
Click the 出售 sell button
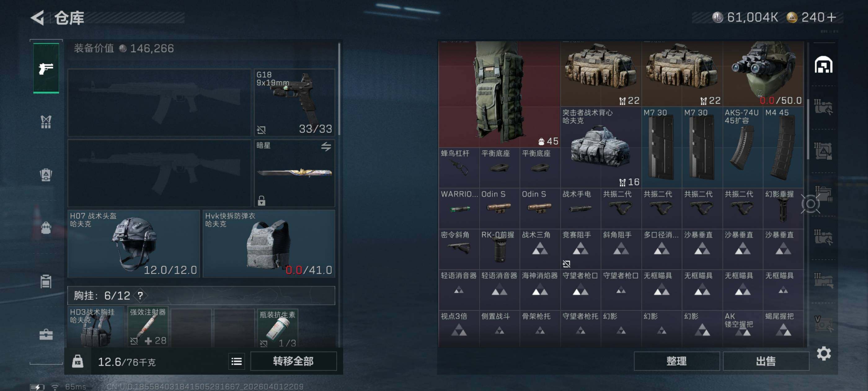tap(766, 361)
